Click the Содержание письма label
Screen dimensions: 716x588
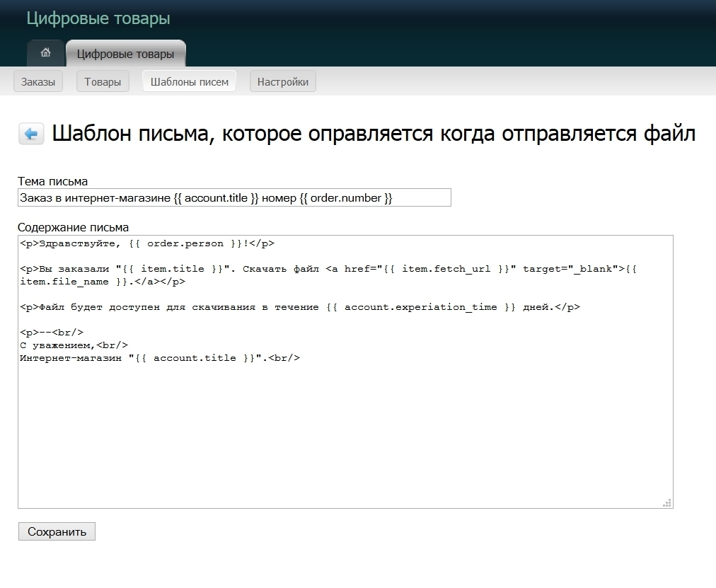[x=73, y=228]
